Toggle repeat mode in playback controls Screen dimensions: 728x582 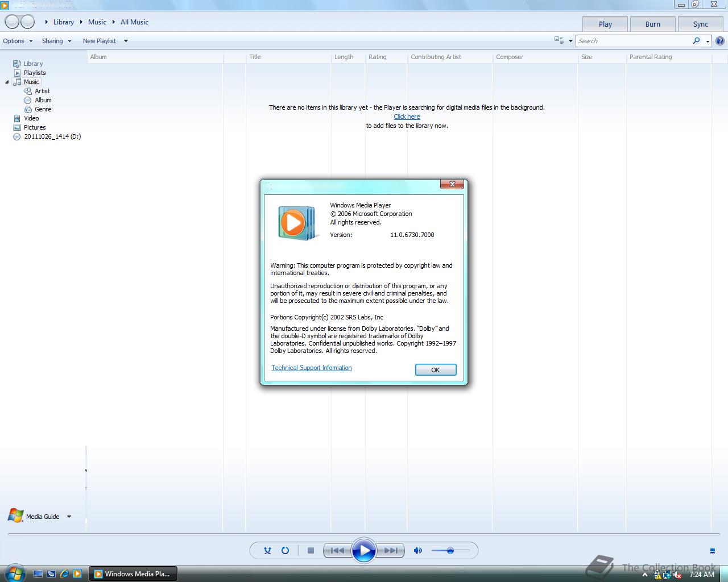(x=286, y=550)
